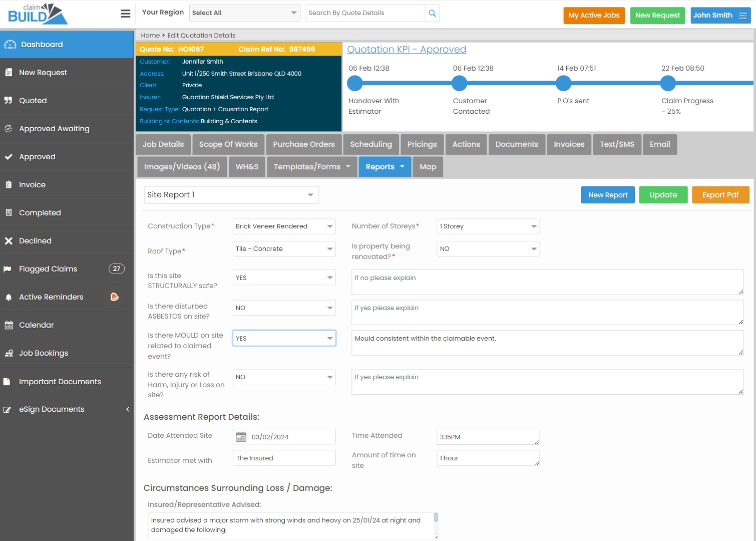Click the search magnifier icon
756x541 pixels.
click(x=432, y=14)
